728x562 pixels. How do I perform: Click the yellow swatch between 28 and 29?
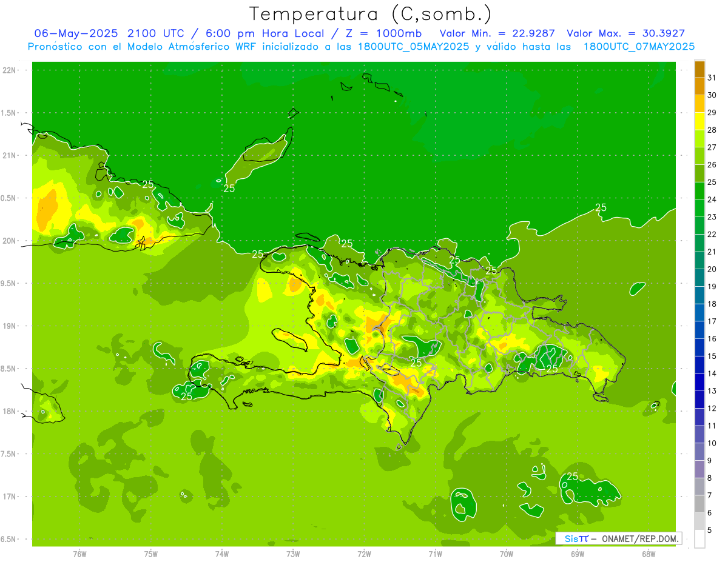(x=699, y=121)
